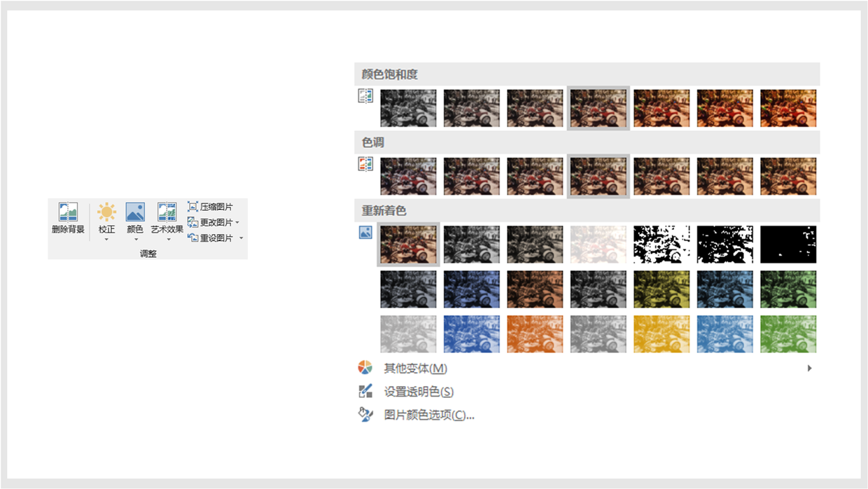This screenshot has height=489, width=868.
Task: Apply the dark green recolor thumbnail
Action: click(x=788, y=289)
